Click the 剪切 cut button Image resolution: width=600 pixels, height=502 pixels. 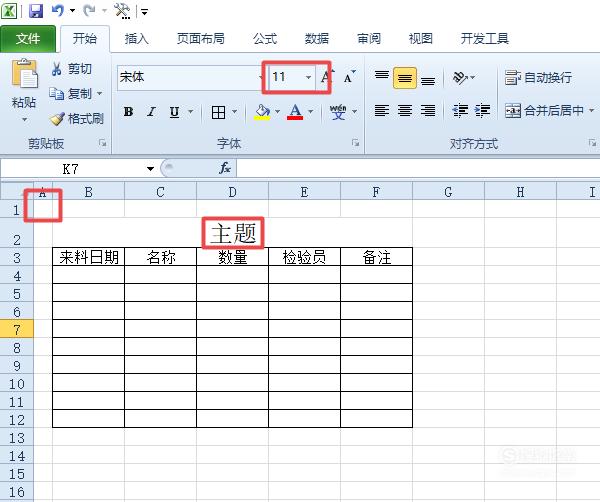72,69
